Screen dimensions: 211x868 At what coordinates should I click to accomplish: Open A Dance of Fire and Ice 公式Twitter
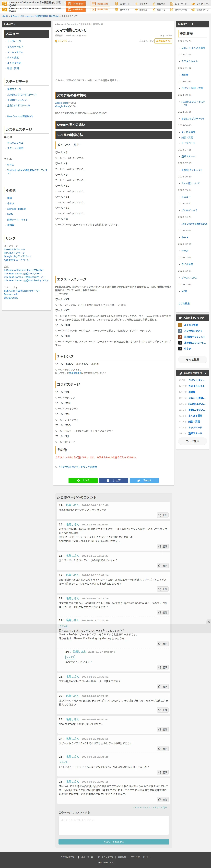coord(24,270)
